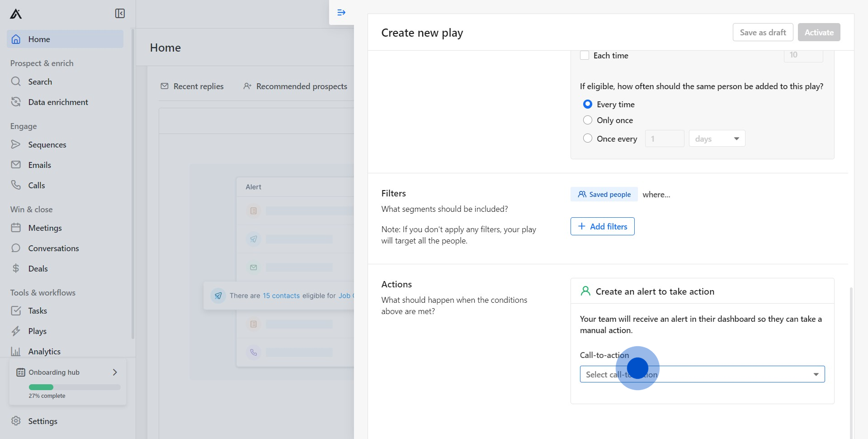Click the Onboarding hub calendar icon
Image resolution: width=868 pixels, height=439 pixels.
pos(21,372)
